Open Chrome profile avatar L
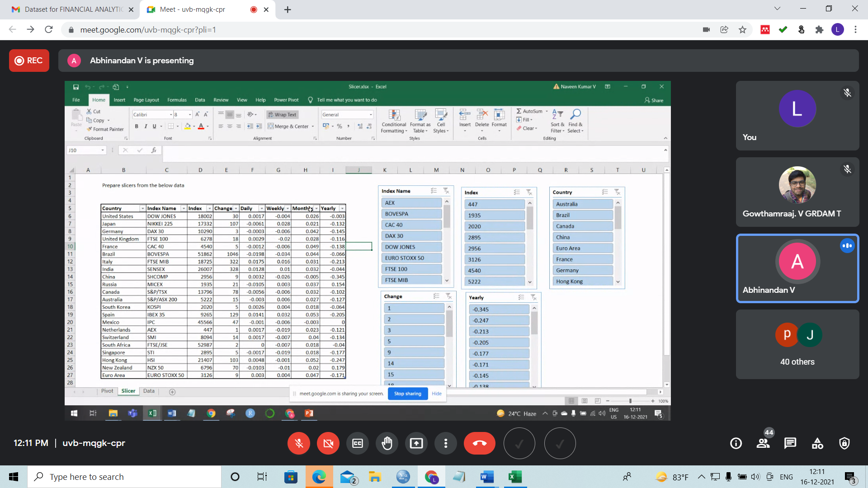 [837, 29]
